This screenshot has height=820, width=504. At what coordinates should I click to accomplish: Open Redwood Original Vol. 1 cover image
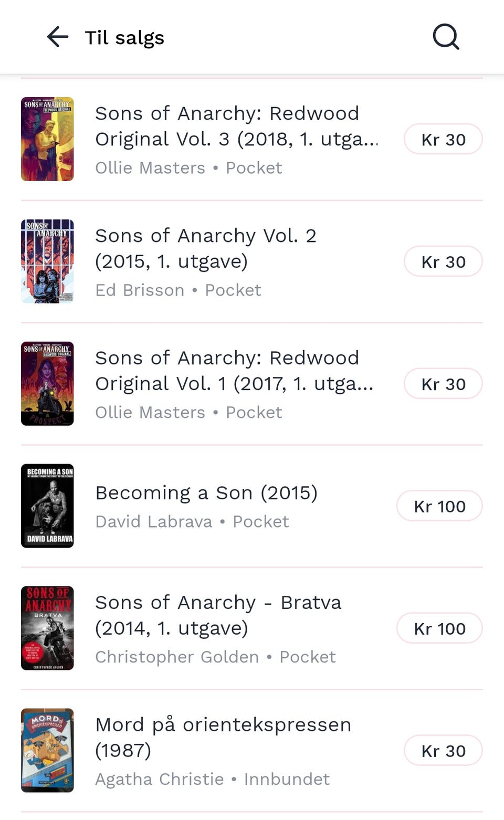tap(47, 384)
